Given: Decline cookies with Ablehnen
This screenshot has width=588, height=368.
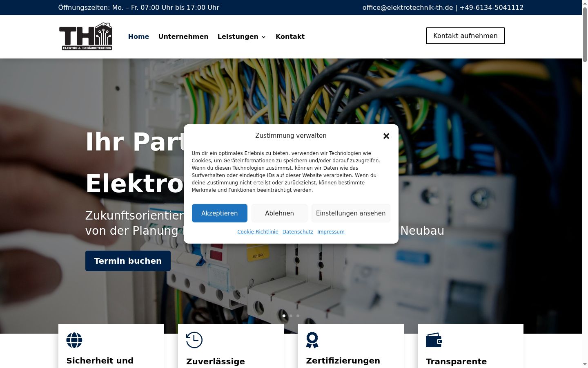Looking at the screenshot, I should pos(279,213).
